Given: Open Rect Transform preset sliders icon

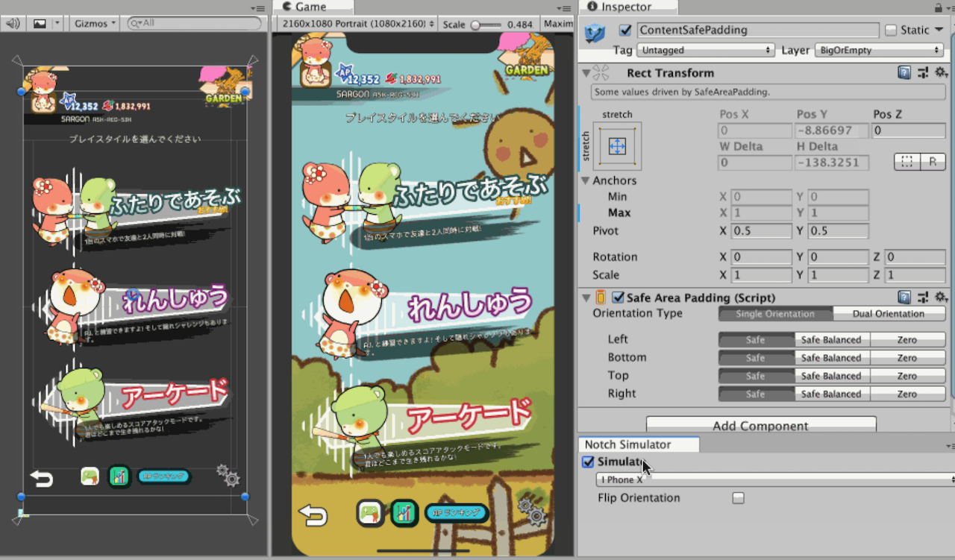Looking at the screenshot, I should (923, 72).
